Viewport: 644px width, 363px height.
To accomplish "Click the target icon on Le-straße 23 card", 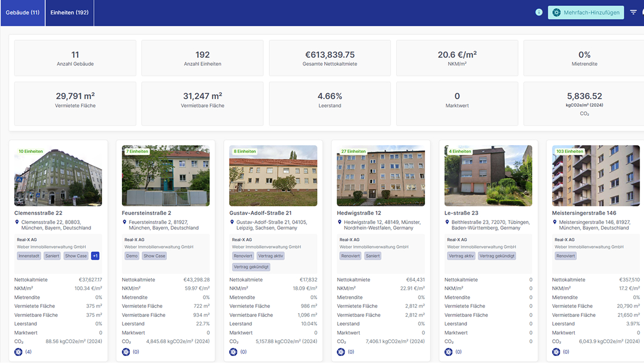I will (x=448, y=352).
